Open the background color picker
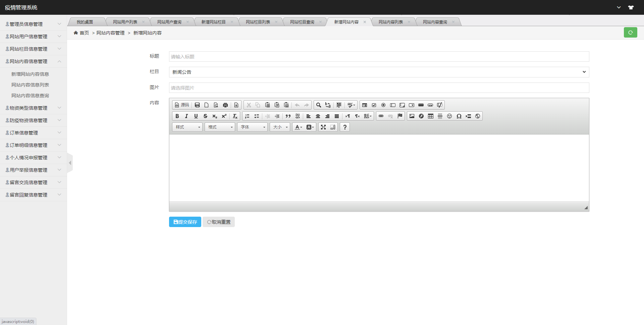Screen dimensions: 644x325 pos(310,127)
